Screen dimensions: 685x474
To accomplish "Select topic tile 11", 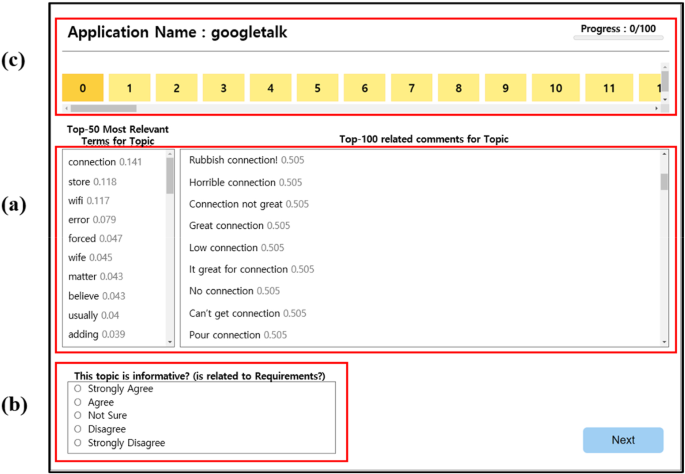I will pos(609,88).
